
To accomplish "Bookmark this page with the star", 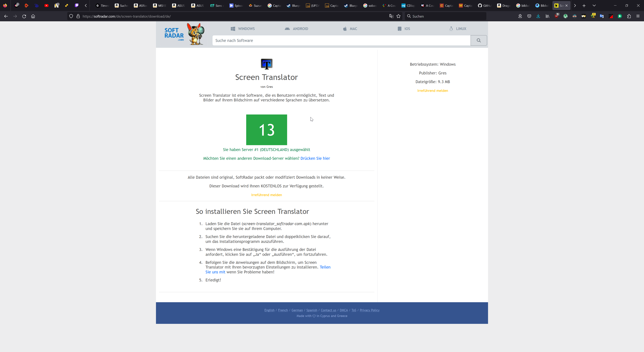I will tap(398, 16).
